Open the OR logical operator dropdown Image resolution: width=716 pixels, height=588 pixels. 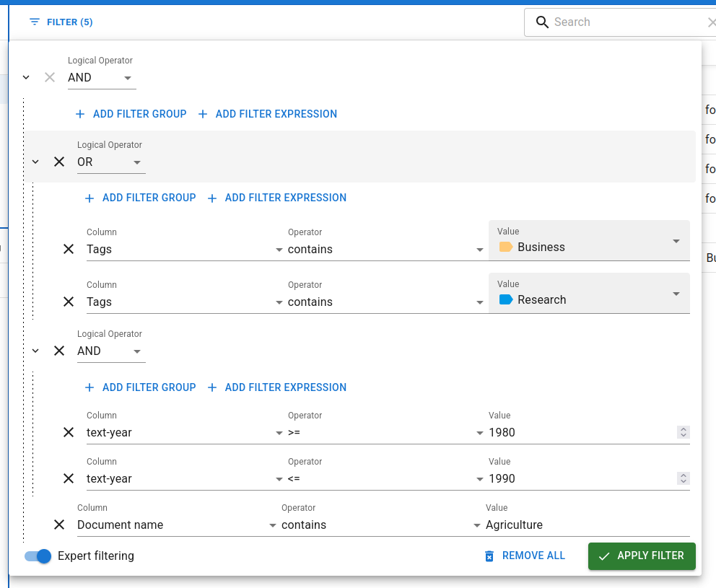coord(111,162)
